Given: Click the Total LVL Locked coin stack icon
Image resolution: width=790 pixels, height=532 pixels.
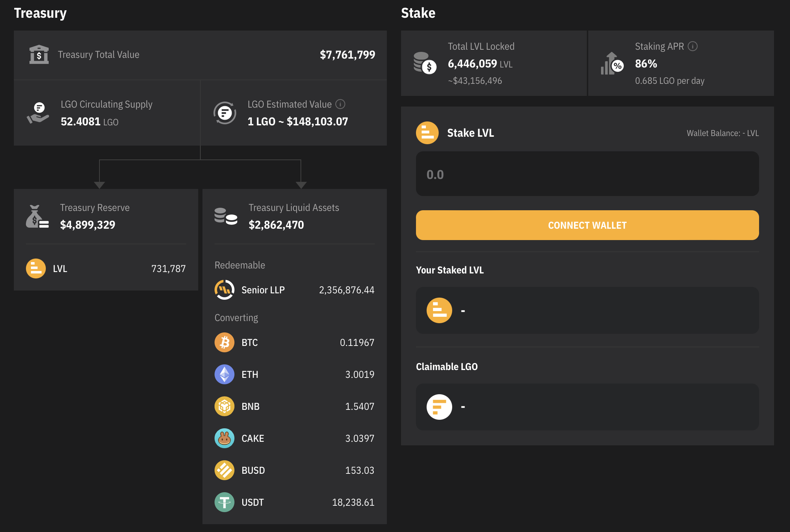Looking at the screenshot, I should pyautogui.click(x=425, y=63).
